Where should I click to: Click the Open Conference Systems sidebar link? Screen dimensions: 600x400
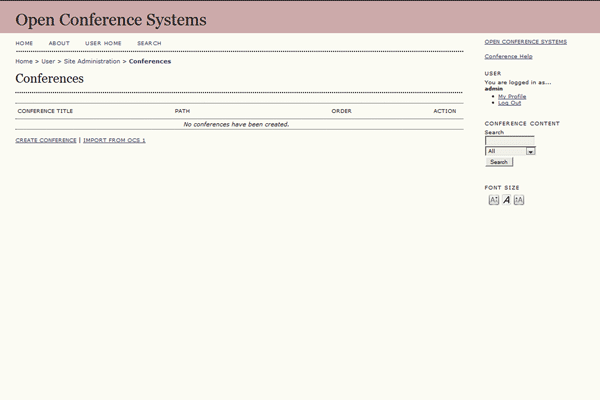tap(525, 42)
